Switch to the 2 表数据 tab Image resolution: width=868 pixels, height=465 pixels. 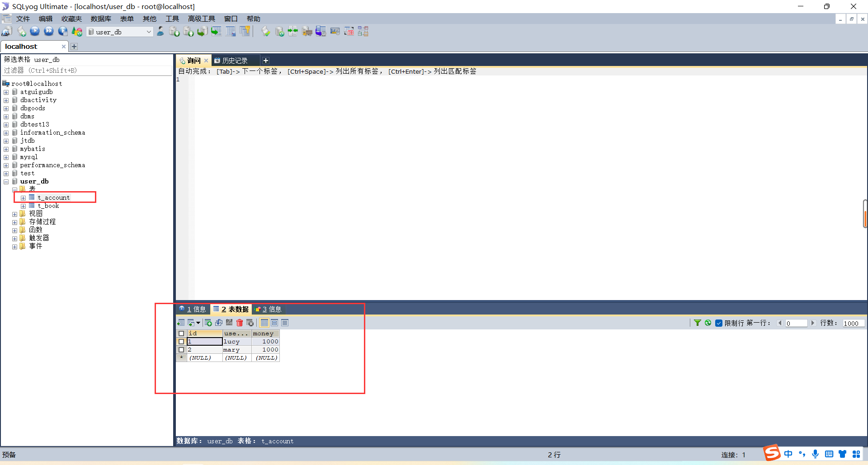(231, 309)
